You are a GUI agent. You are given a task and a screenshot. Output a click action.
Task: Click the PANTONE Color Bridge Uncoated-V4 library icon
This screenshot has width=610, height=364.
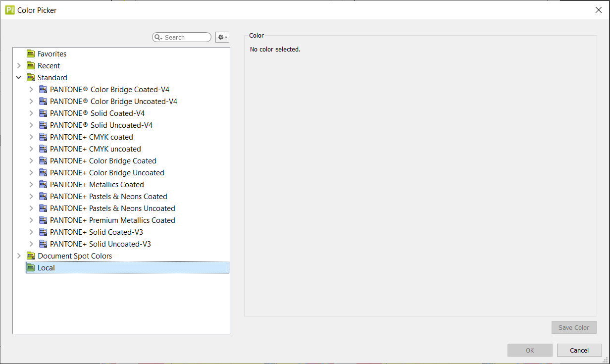(x=43, y=102)
